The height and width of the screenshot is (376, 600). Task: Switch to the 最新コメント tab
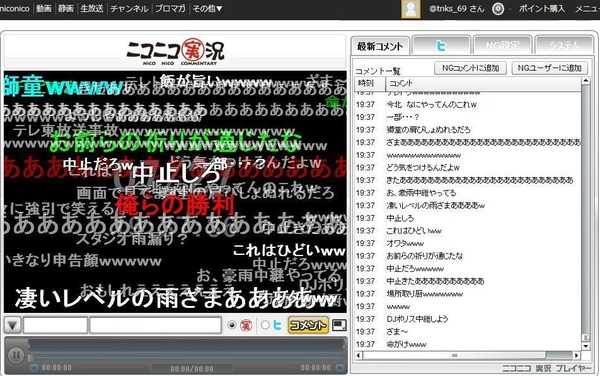(380, 46)
